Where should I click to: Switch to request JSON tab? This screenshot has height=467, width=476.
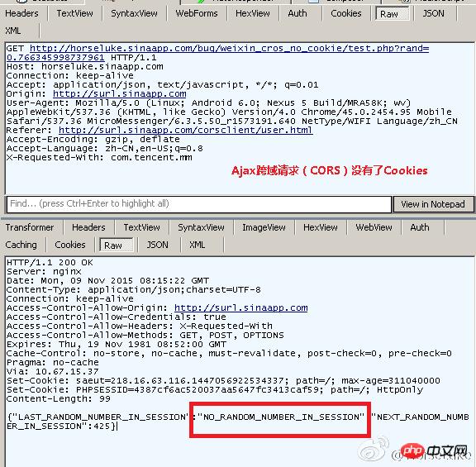[434, 13]
